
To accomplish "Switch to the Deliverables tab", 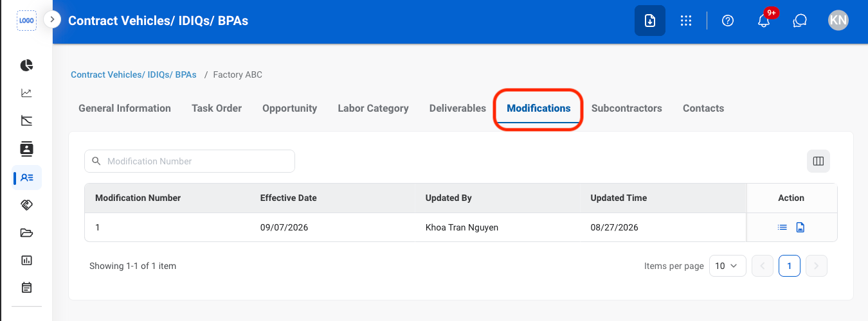I will coord(458,108).
